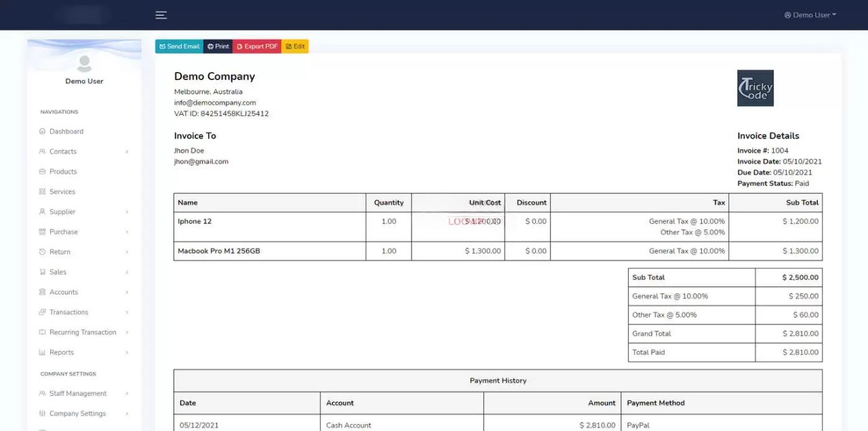Click the VAT ID text
The height and width of the screenshot is (431, 868).
221,114
